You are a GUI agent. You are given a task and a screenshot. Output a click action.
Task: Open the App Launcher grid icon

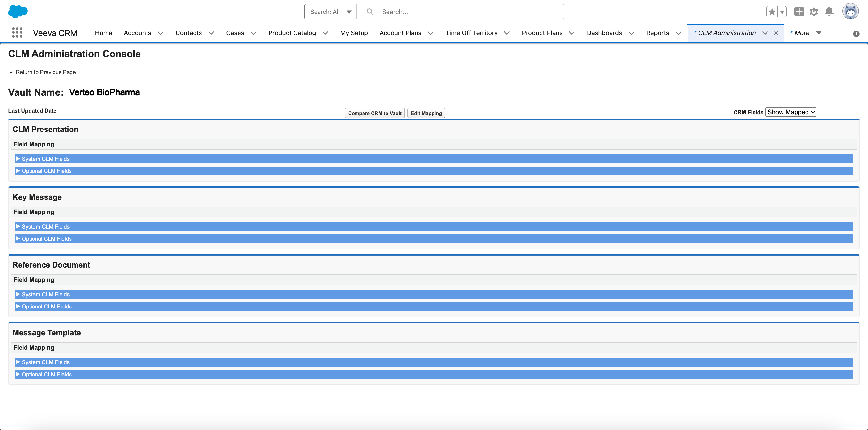pyautogui.click(x=17, y=33)
